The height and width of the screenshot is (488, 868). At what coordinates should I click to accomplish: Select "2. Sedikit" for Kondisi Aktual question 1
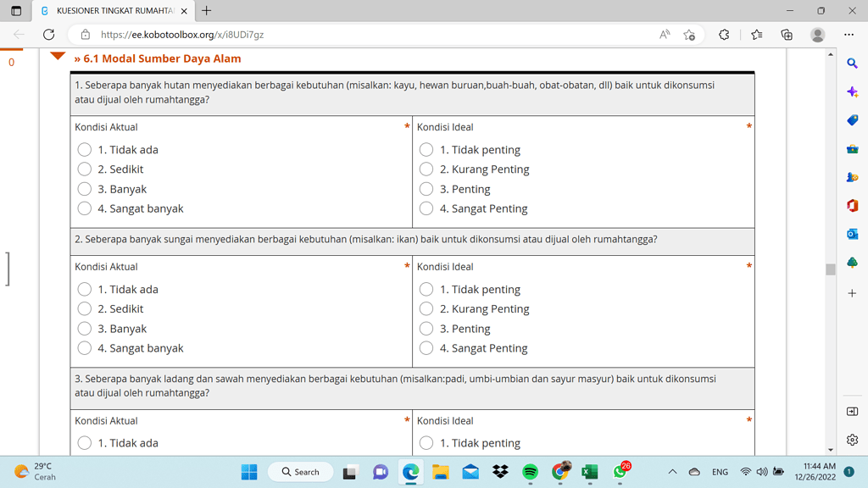[x=84, y=169]
